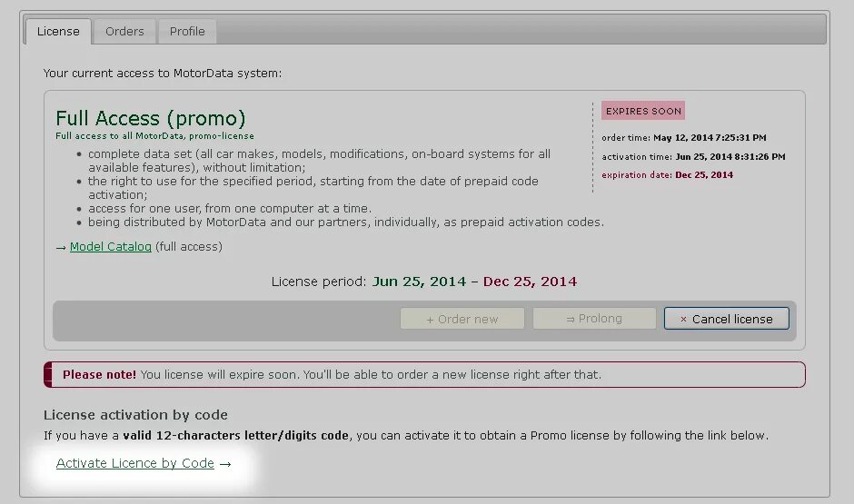This screenshot has height=504, width=854.
Task: Click the 'valid 12-characters letter/digits code' text
Action: pos(236,435)
